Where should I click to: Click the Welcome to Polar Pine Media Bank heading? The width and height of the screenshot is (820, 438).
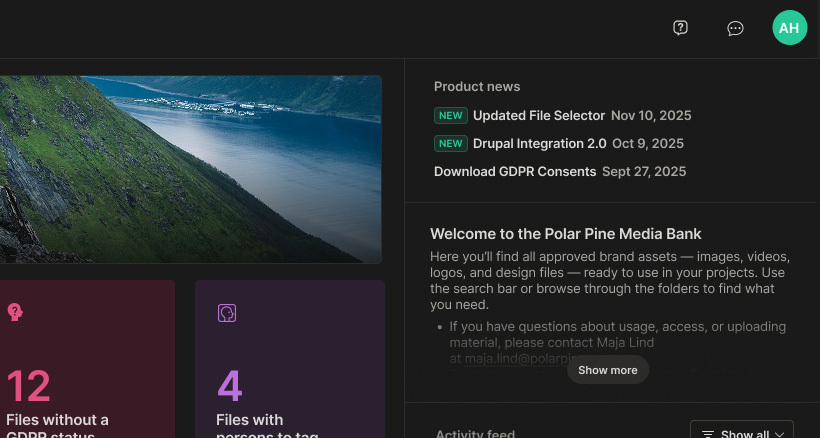tap(565, 234)
